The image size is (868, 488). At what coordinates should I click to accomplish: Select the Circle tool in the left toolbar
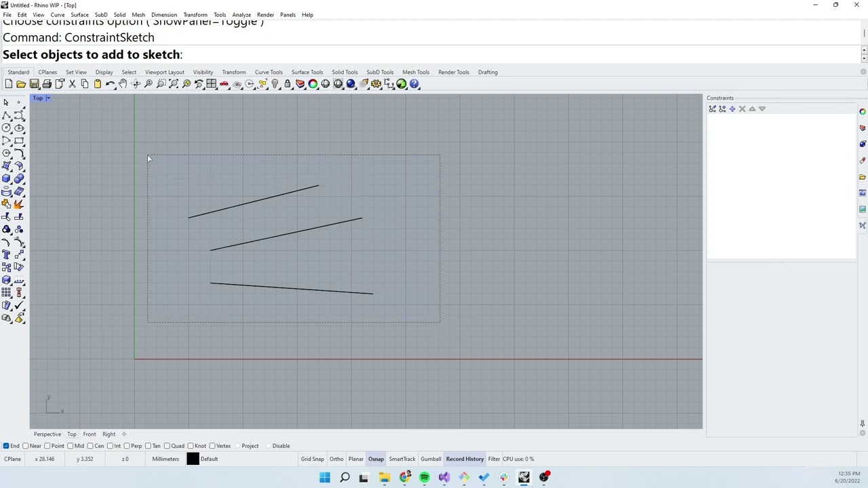[6, 128]
